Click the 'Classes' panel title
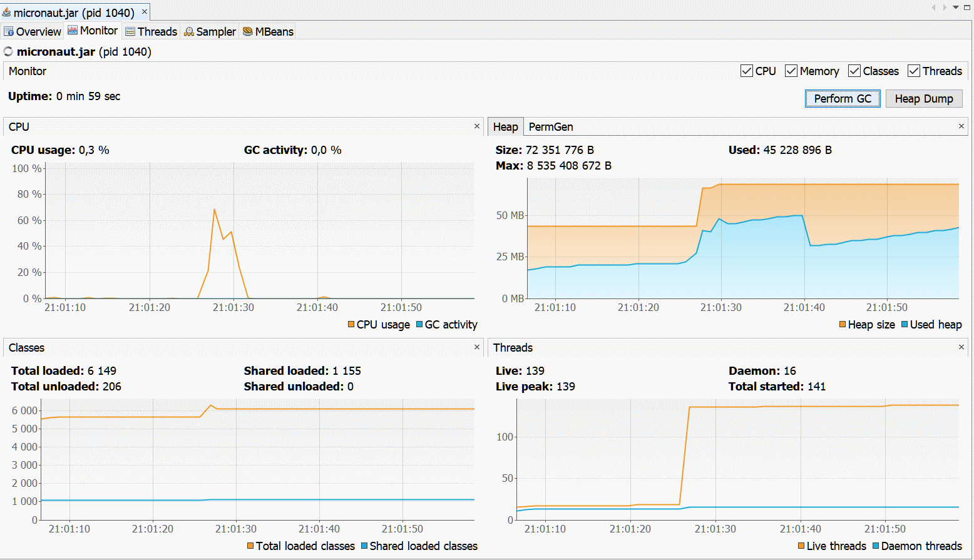The image size is (974, 560). (x=26, y=348)
